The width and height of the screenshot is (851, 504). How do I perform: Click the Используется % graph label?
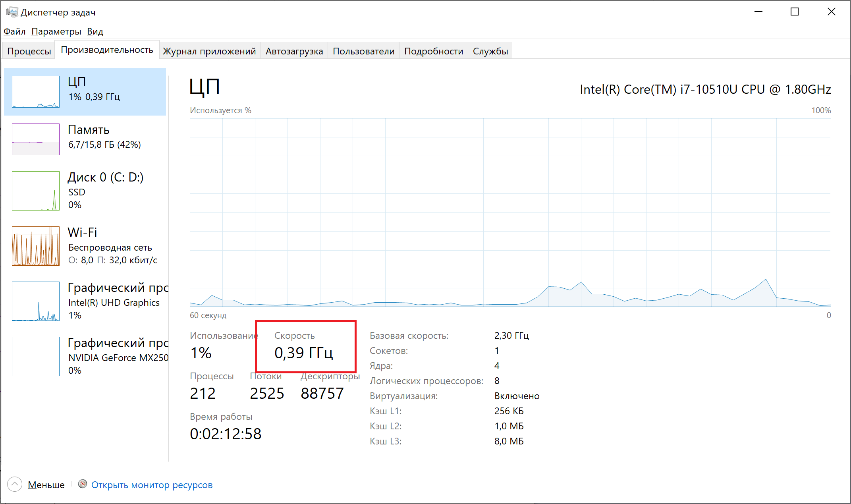click(220, 110)
